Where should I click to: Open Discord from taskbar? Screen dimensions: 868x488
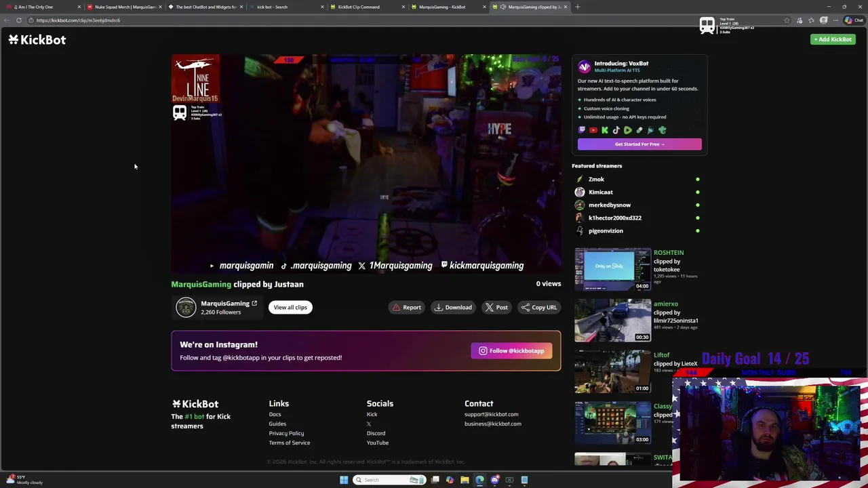tap(494, 480)
